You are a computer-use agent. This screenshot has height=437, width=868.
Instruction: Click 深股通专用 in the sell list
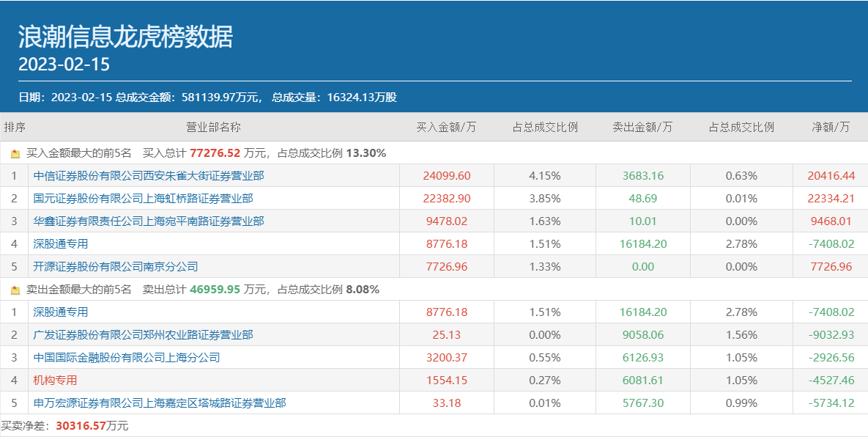(x=61, y=312)
